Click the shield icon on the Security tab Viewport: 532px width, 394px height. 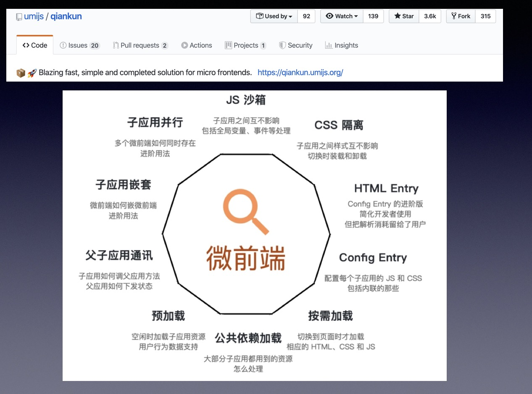[282, 45]
